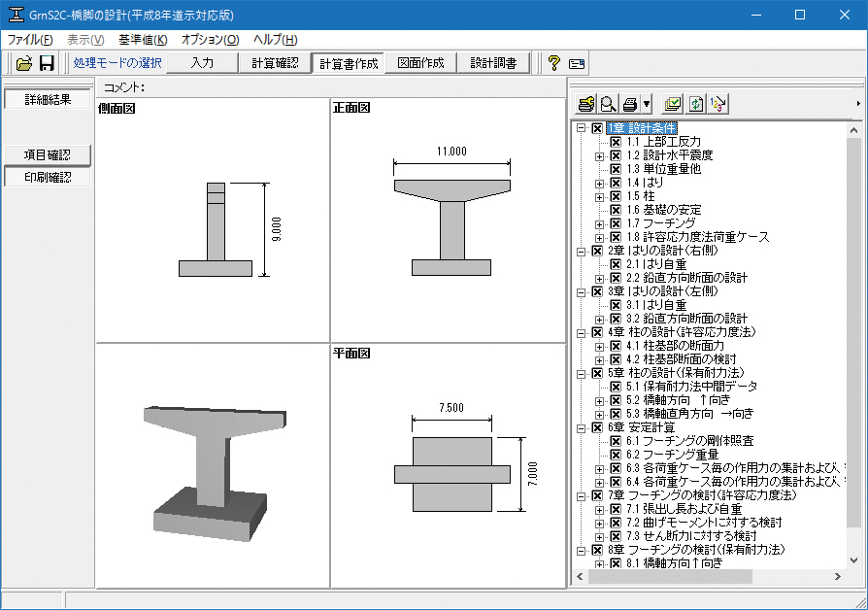
Task: Toggle checkbox for 1.3 単位重量他
Action: [616, 170]
